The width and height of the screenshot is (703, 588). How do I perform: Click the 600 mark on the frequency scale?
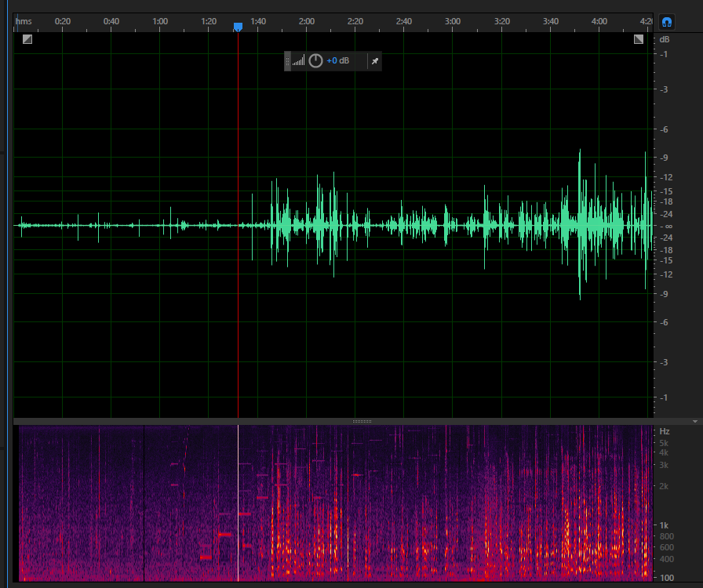click(667, 548)
